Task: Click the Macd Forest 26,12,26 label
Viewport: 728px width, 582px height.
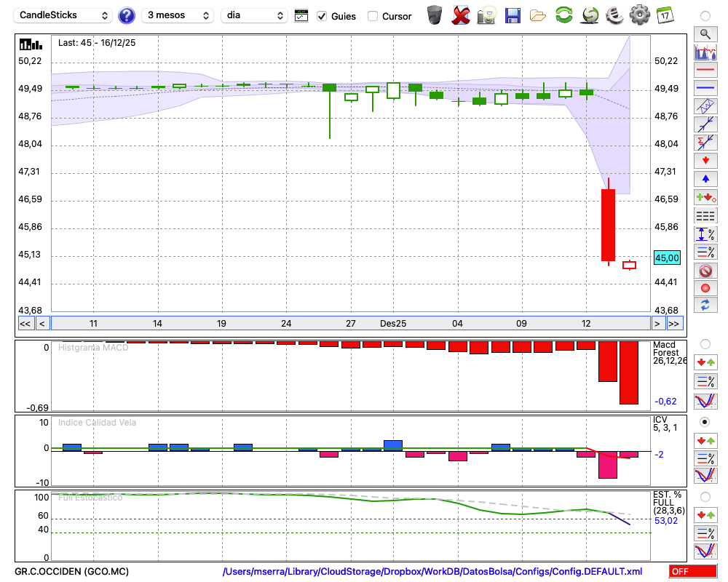Action: [x=669, y=353]
